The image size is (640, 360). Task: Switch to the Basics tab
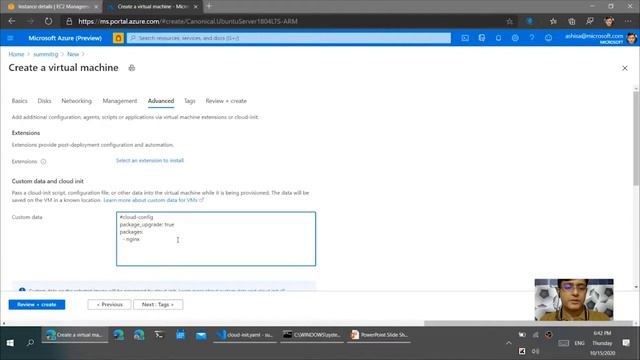(20, 101)
